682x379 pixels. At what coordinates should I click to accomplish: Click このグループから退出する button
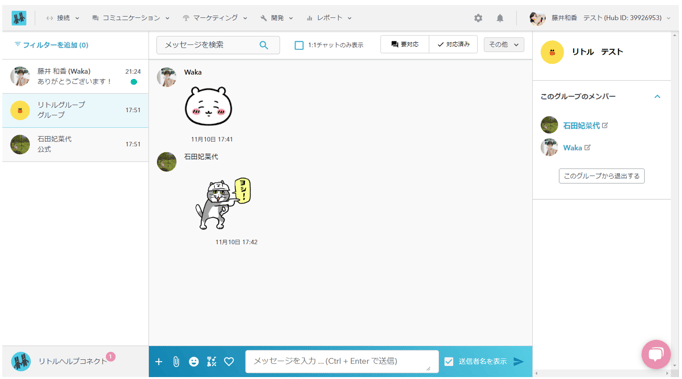point(602,176)
